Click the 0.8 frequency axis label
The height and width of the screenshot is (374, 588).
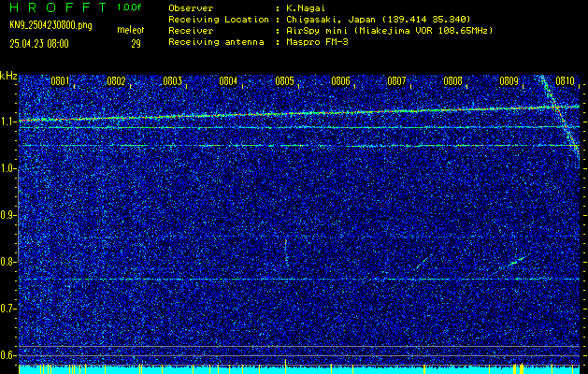click(x=7, y=262)
